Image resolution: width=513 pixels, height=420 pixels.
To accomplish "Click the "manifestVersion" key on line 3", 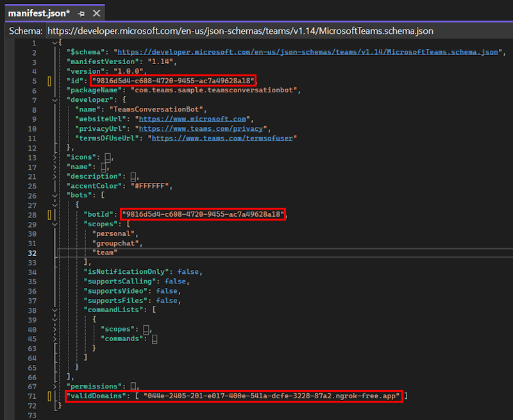I will coord(103,62).
